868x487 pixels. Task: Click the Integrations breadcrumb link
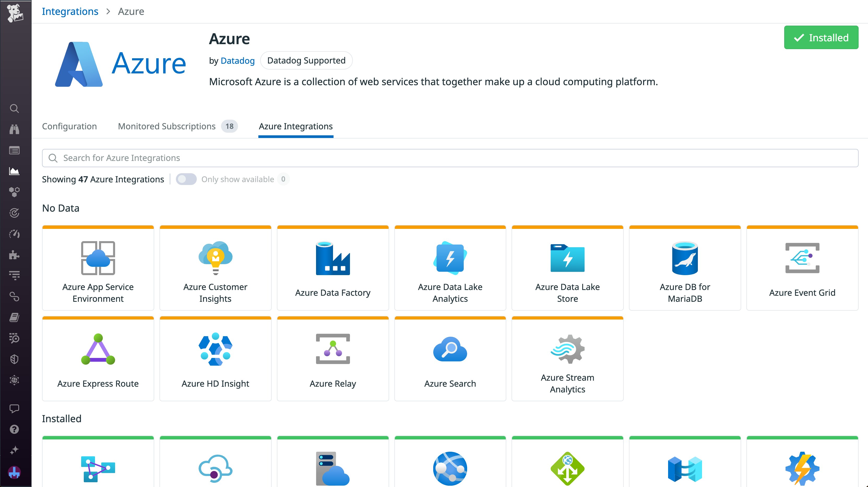[x=70, y=11]
